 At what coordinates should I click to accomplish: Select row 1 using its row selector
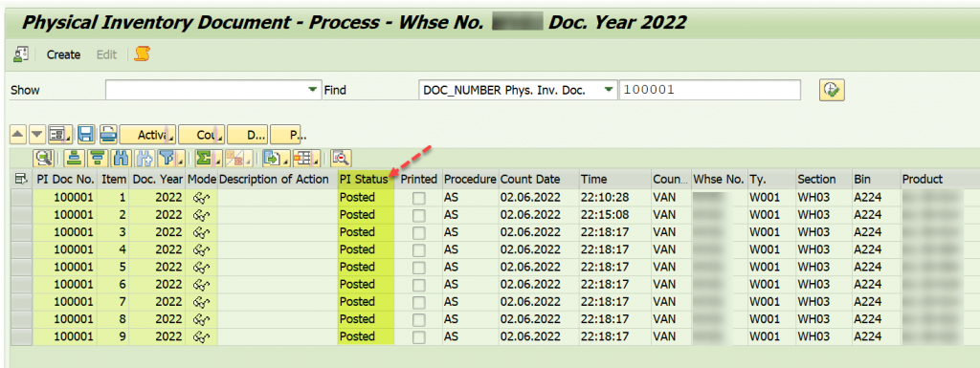pos(22,198)
